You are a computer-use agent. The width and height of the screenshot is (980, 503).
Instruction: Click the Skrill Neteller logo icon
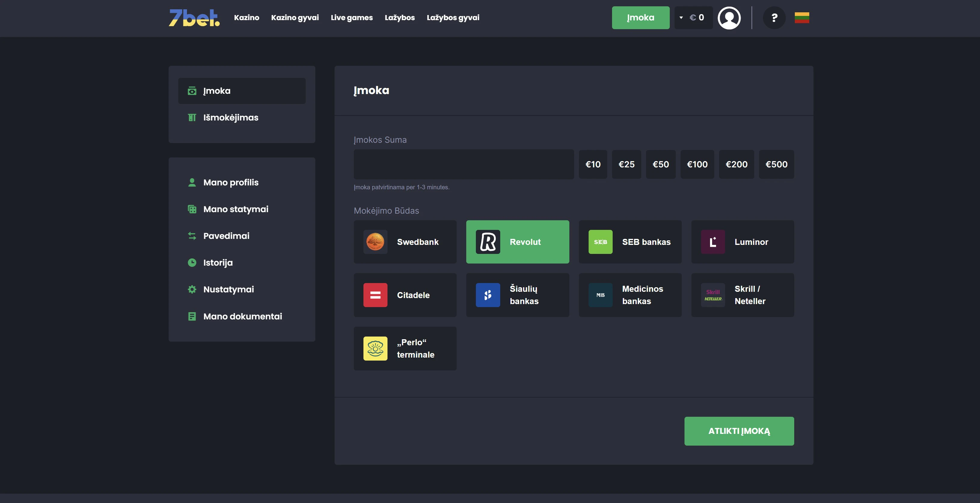(713, 295)
